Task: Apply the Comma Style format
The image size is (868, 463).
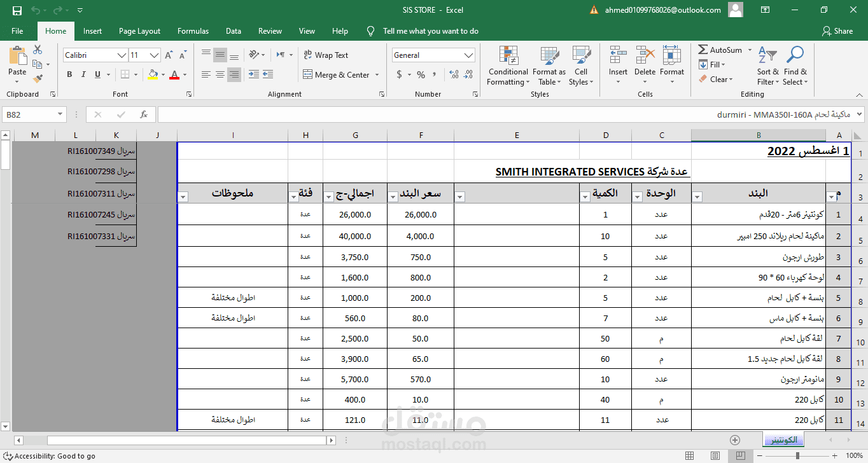Action: (x=436, y=75)
